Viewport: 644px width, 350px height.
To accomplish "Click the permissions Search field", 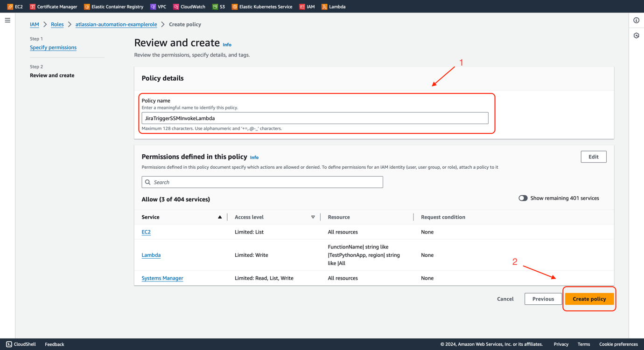I will (262, 182).
